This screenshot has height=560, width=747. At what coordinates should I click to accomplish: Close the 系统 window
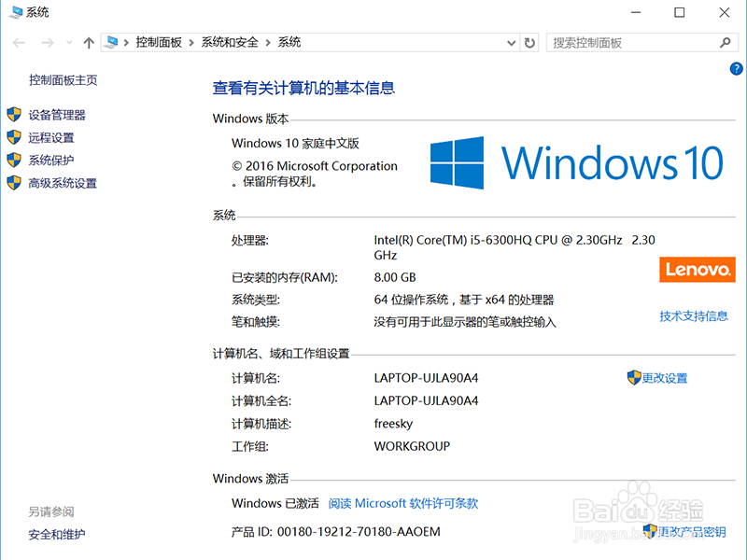[x=725, y=12]
